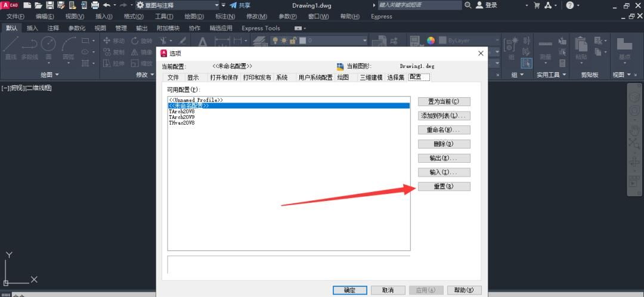
Task: Click the 取消 button in Options dialog
Action: tap(388, 290)
